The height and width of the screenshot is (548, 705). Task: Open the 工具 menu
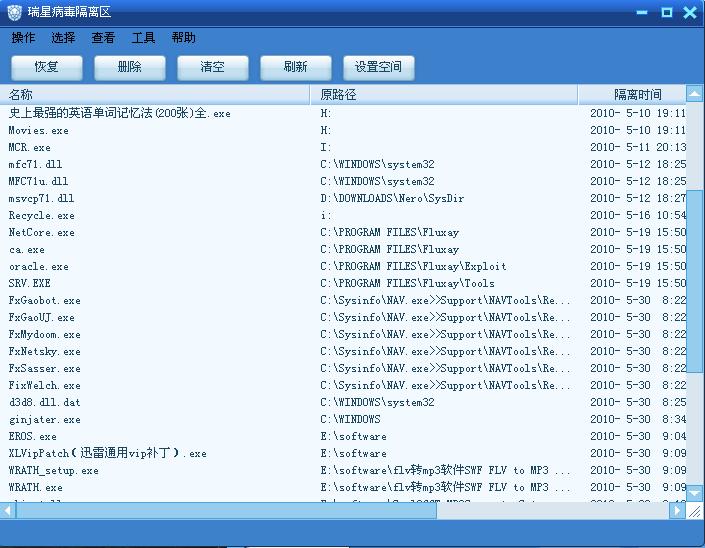tap(143, 38)
